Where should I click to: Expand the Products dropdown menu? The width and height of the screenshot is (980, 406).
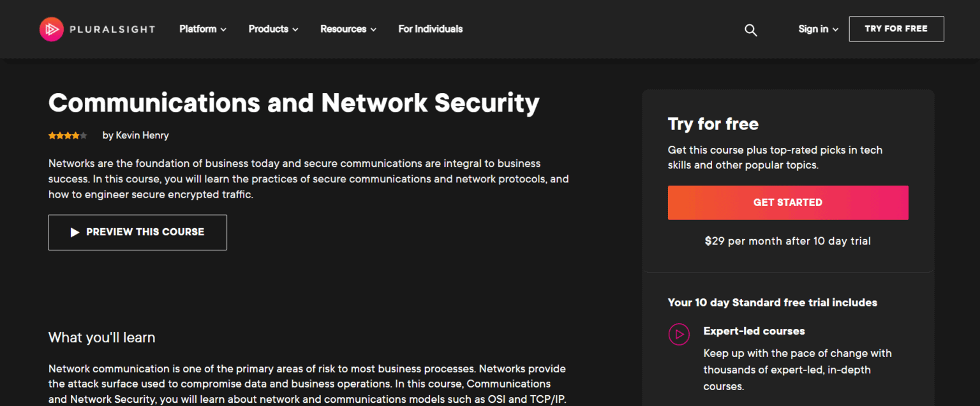(x=273, y=29)
